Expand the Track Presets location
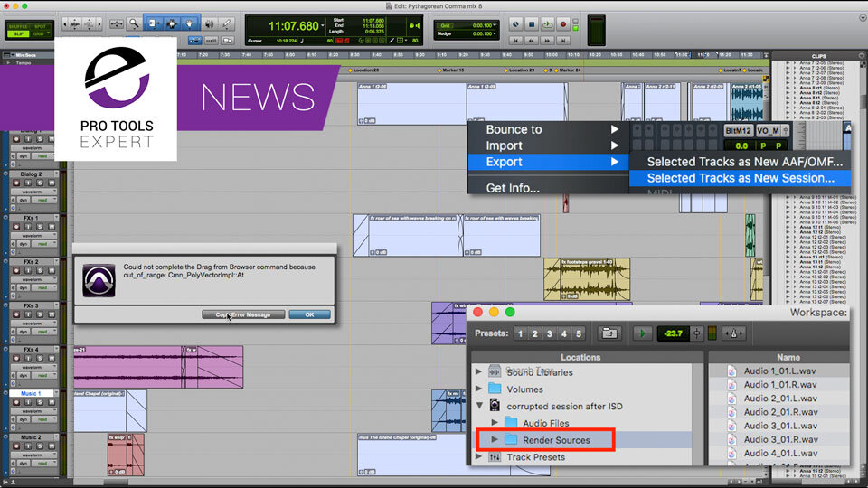Screen dimensions: 868x488 click(479, 457)
